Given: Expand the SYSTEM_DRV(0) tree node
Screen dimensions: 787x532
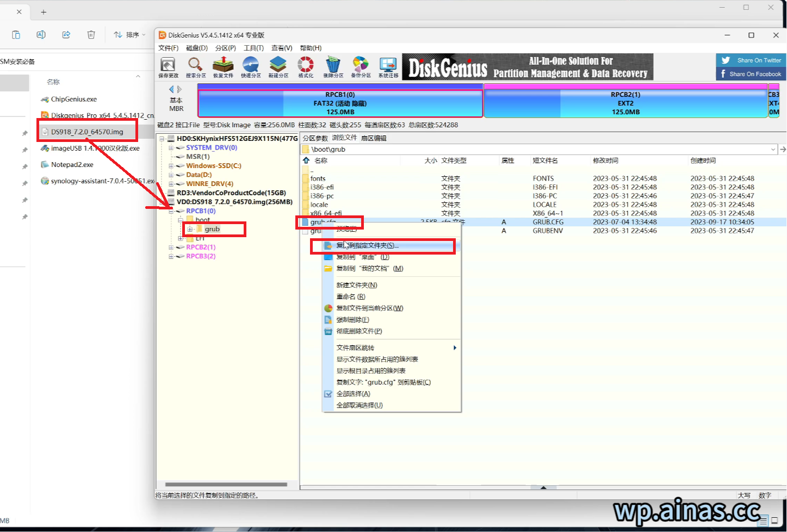Looking at the screenshot, I should [x=171, y=147].
